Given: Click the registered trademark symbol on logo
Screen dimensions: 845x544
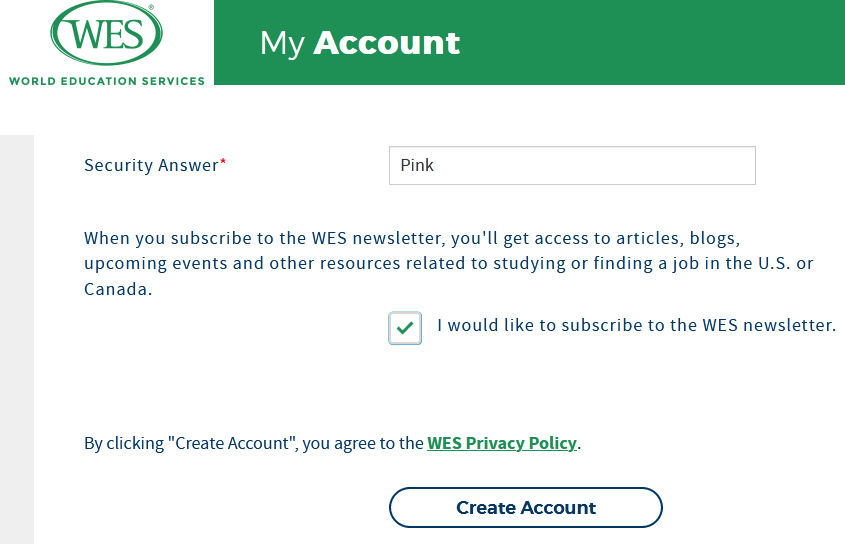Looking at the screenshot, I should click(150, 8).
